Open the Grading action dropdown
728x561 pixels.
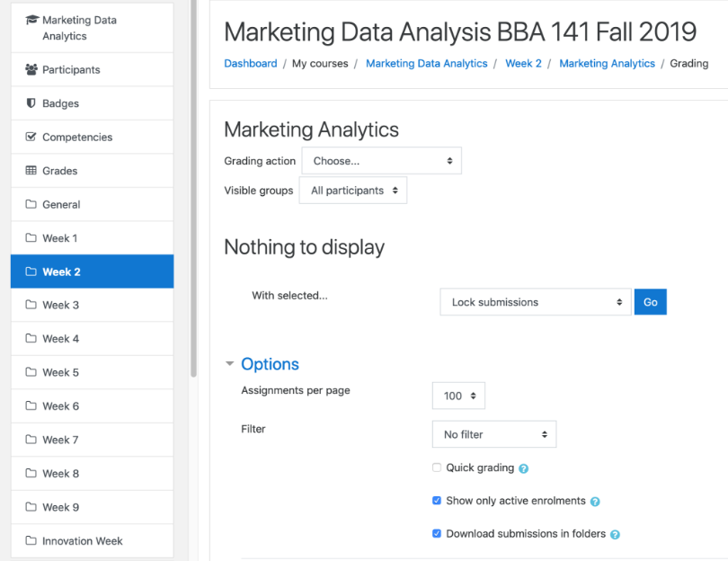pyautogui.click(x=382, y=161)
